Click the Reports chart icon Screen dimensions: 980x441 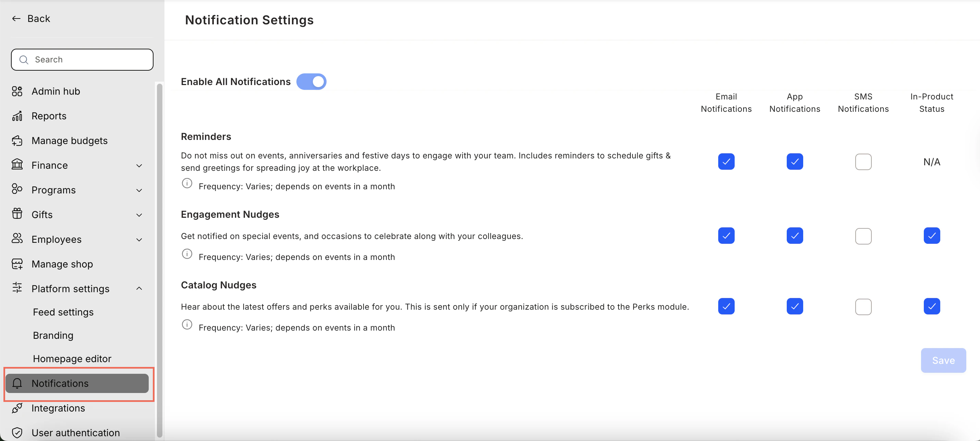[17, 116]
